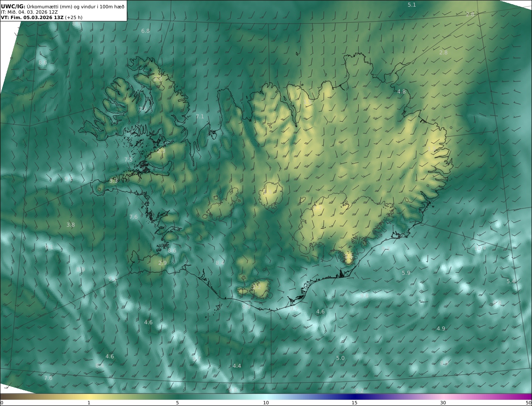Click the 4.9 value on the map

(x=441, y=329)
